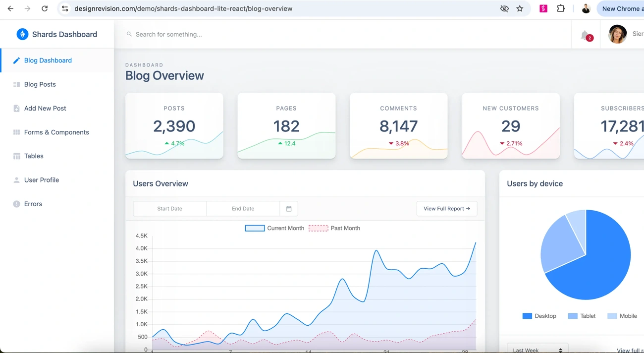Open the Chrome extensions puzzle icon
This screenshot has height=353, width=644.
(x=561, y=8)
